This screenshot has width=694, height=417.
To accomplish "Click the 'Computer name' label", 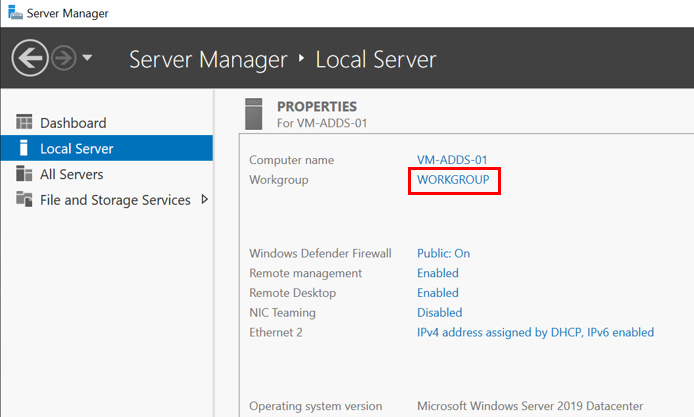I will click(292, 160).
